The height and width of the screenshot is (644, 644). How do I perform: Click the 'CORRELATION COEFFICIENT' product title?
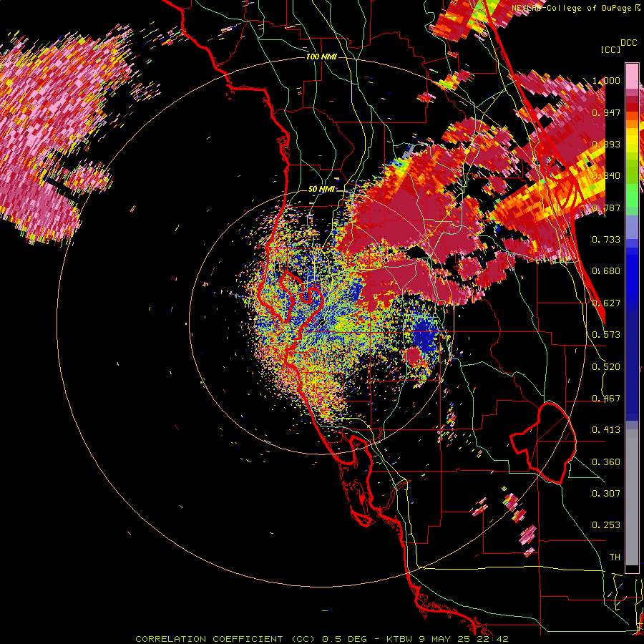[209, 639]
